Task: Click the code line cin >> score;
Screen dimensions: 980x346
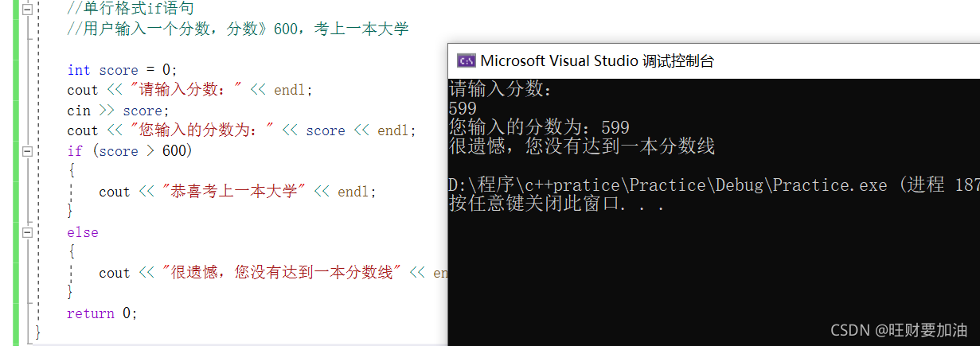Action: pyautogui.click(x=118, y=111)
